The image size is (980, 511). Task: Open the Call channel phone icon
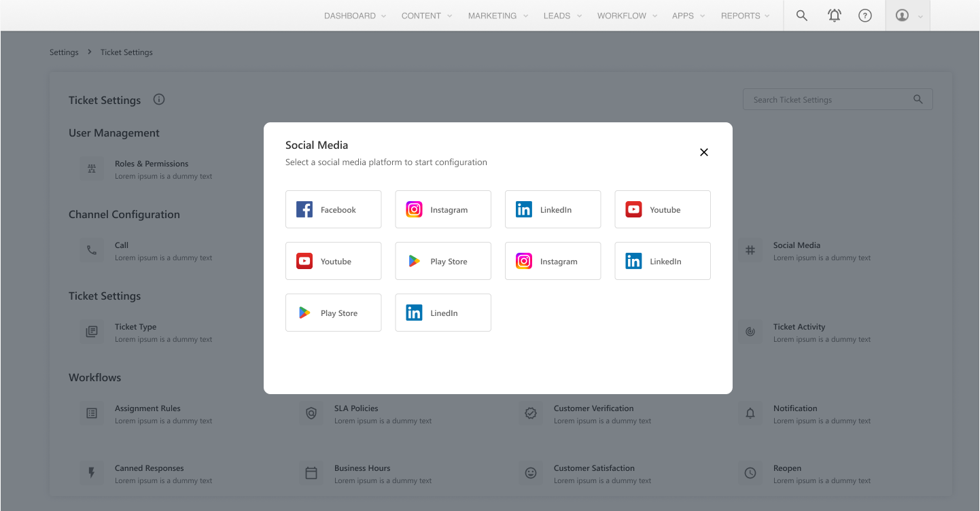[92, 250]
